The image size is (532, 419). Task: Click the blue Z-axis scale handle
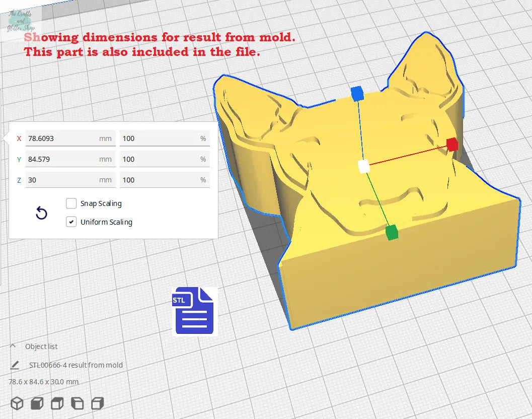357,93
